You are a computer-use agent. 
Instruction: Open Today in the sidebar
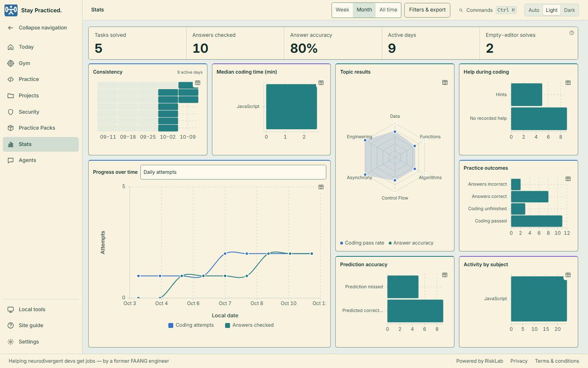(x=41, y=47)
